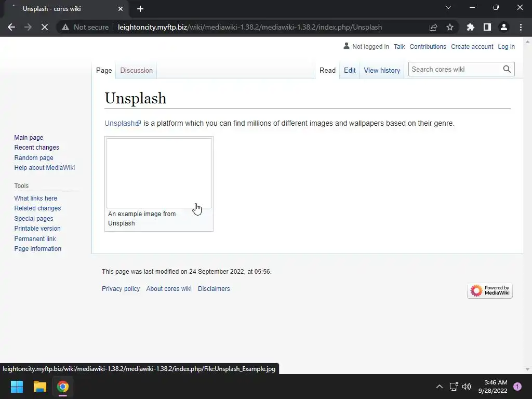Open Disclaimers footer link

tap(214, 289)
